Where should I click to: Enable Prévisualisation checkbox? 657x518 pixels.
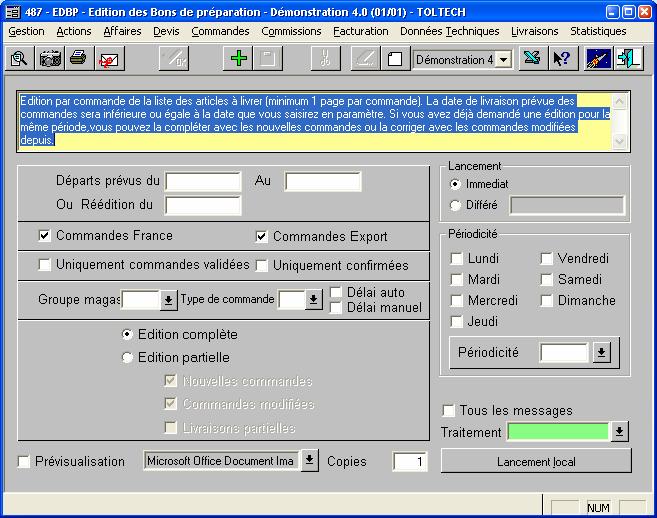click(23, 461)
